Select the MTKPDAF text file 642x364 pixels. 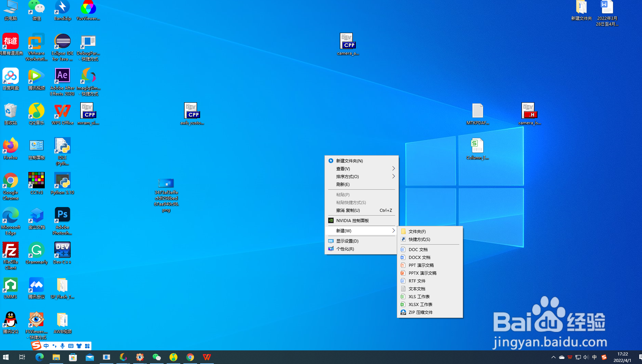point(477,114)
